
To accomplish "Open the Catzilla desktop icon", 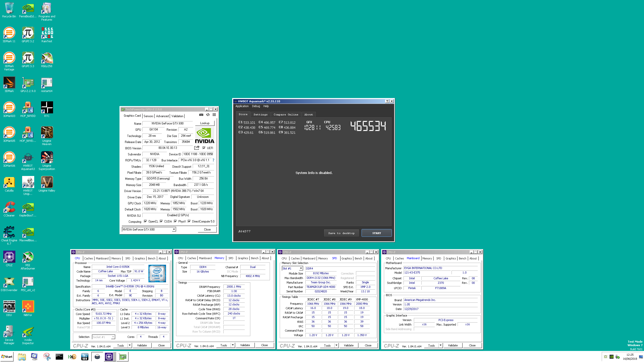I will coord(9,184).
